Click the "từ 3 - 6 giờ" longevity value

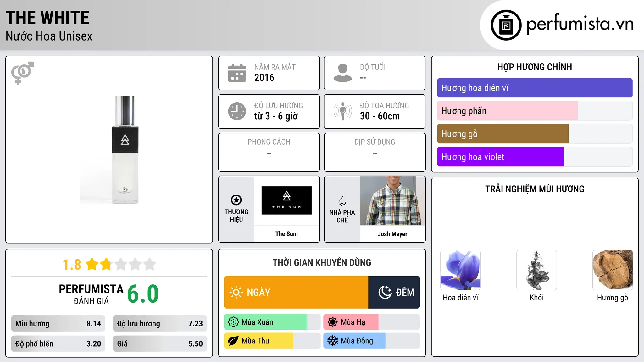pos(276,116)
